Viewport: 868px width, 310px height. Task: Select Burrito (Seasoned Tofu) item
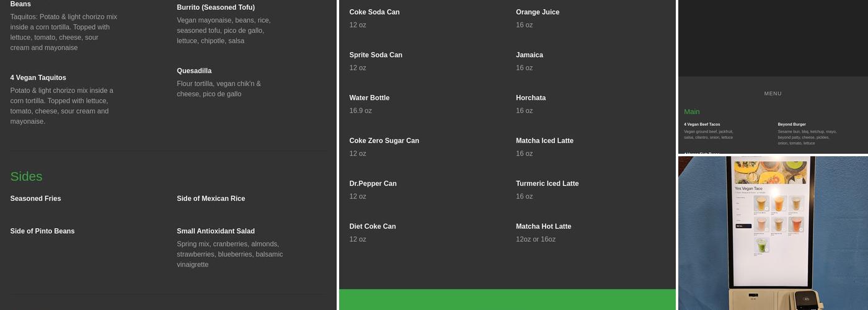click(x=216, y=7)
